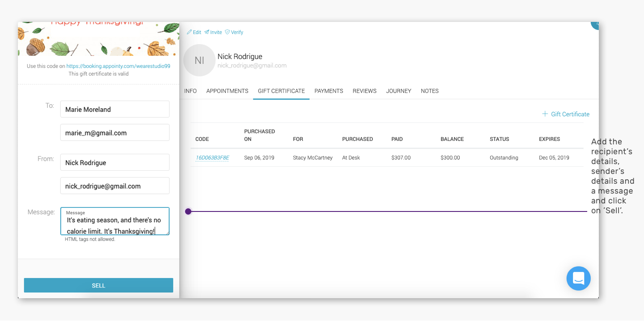This screenshot has height=321, width=644.
Task: Click the Edit pencil icon
Action: click(189, 32)
